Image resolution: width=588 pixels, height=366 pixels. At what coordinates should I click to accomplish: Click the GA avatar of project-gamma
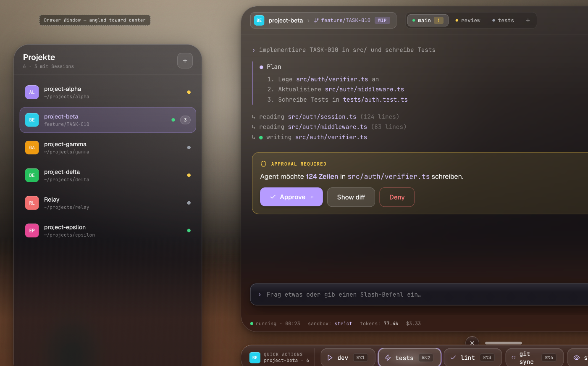(32, 147)
